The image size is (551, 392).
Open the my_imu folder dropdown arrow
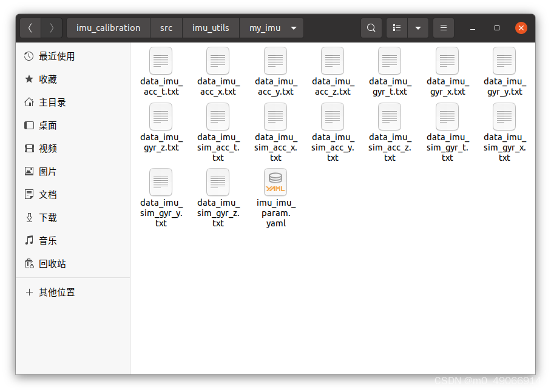[x=293, y=27]
